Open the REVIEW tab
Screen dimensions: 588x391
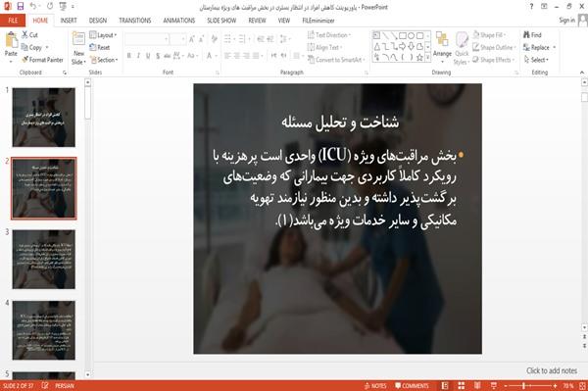click(x=257, y=21)
